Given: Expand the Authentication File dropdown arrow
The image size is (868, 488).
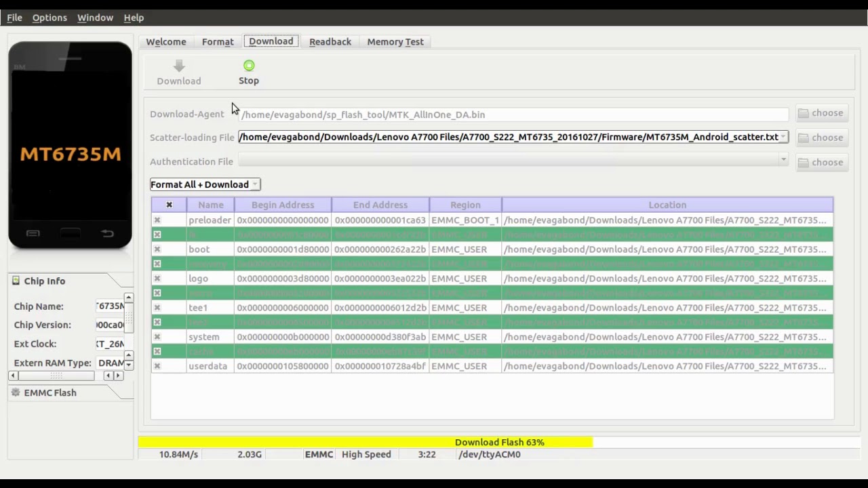Looking at the screenshot, I should point(783,161).
